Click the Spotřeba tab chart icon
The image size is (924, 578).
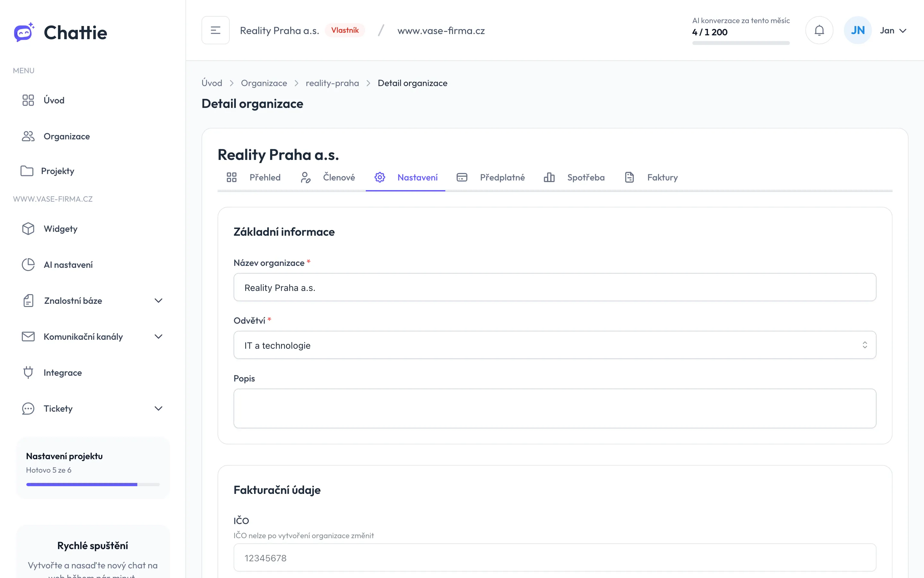tap(549, 177)
